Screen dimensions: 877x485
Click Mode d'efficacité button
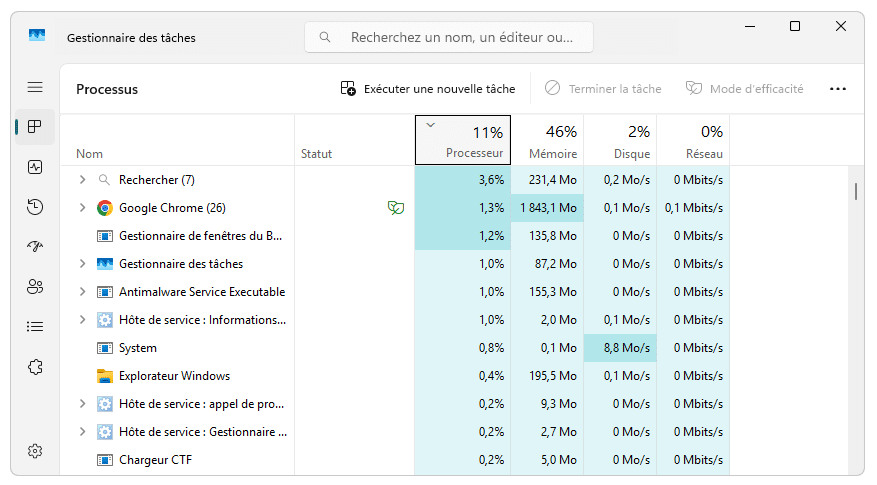pos(744,89)
